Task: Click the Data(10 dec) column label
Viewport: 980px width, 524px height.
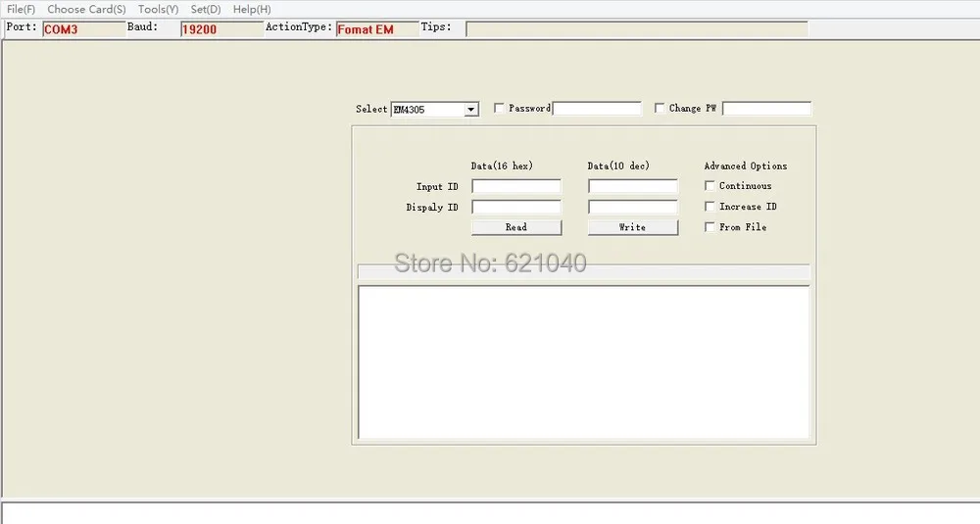Action: [618, 167]
